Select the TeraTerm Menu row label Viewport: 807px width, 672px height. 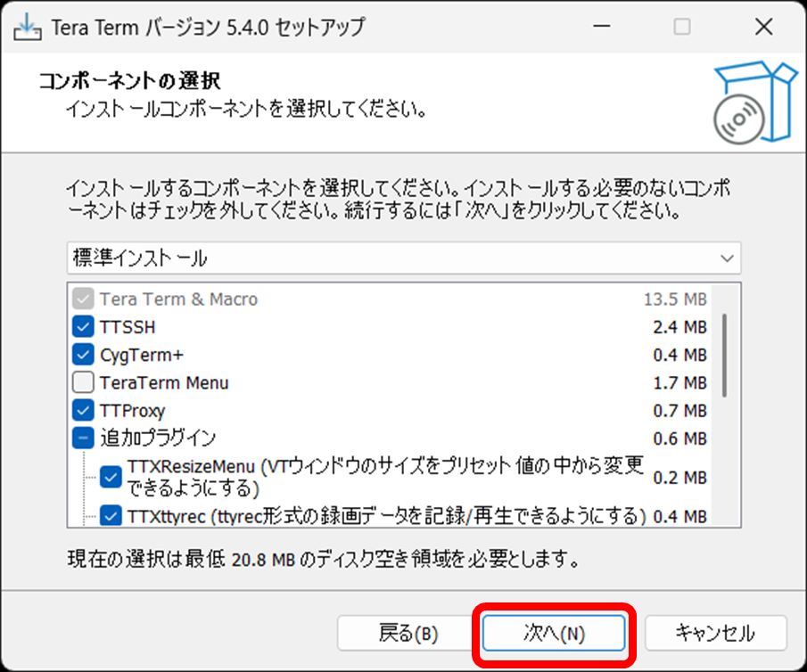pyautogui.click(x=164, y=383)
